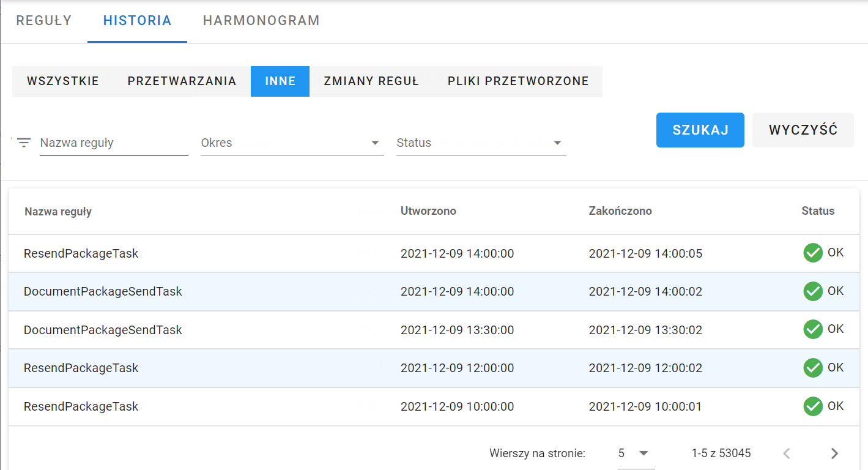Screen dimensions: 868x470
Task: Click the Wierszy na stronie label
Action: (x=538, y=453)
